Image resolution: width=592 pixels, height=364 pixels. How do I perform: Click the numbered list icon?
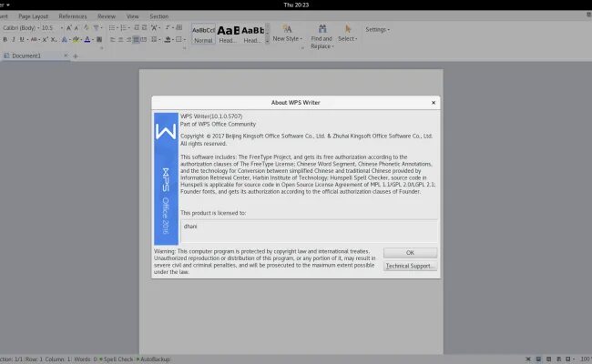coord(124,28)
